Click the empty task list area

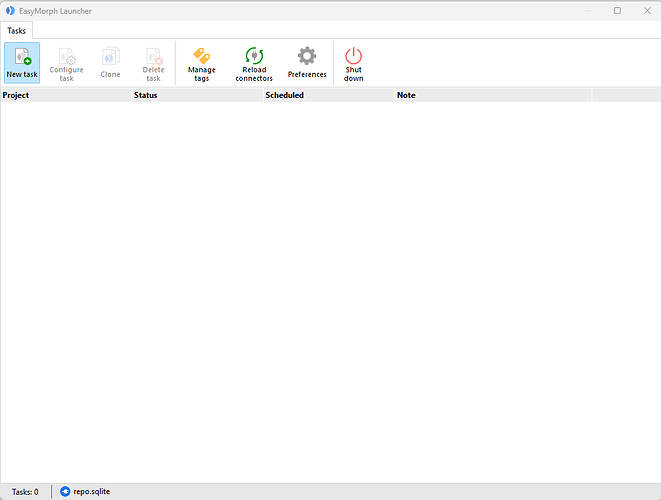(330, 292)
